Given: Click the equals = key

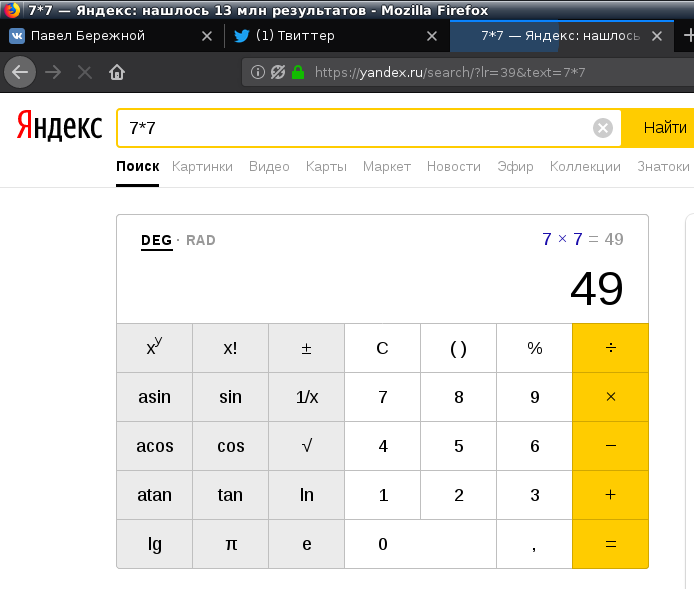Looking at the screenshot, I should point(610,544).
